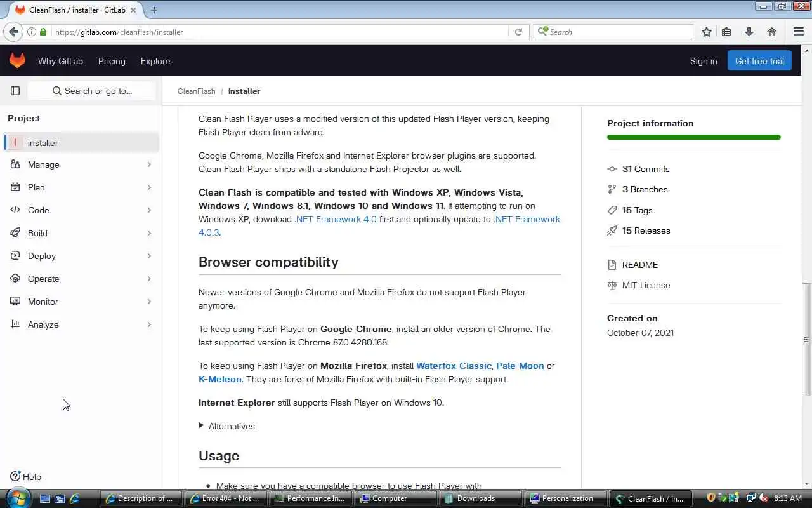
Task: Open Why GitLab menu
Action: [60, 61]
